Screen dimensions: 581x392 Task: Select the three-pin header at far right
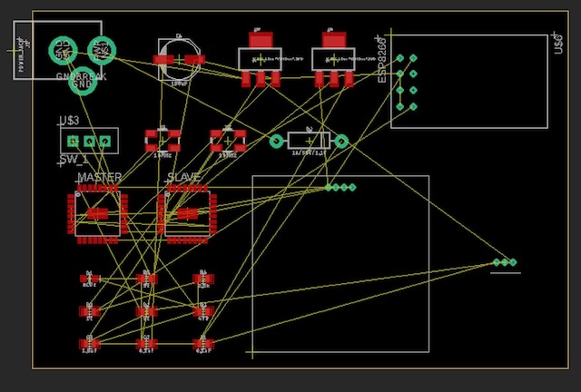coord(505,262)
